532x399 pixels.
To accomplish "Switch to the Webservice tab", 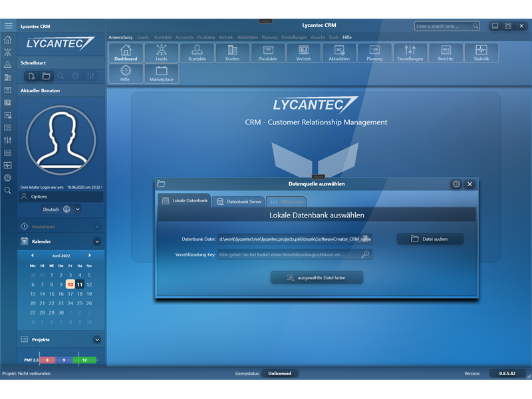I will point(287,201).
